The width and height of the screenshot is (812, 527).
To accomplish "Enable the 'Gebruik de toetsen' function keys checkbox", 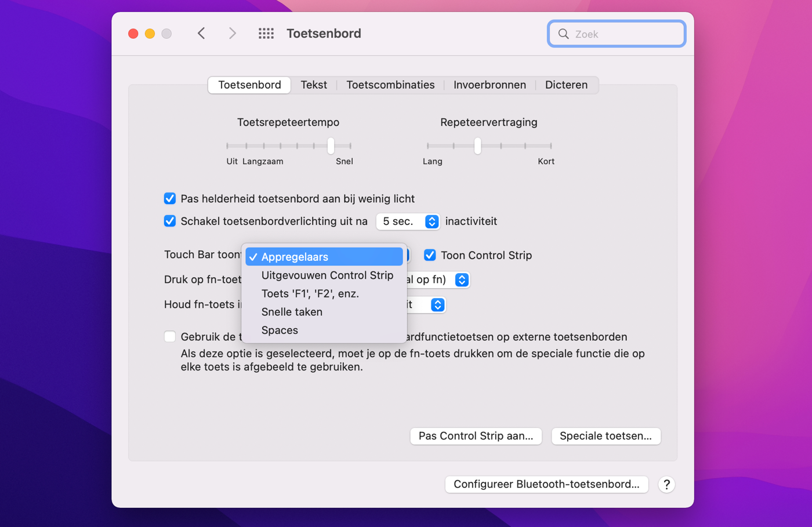I will tap(169, 336).
